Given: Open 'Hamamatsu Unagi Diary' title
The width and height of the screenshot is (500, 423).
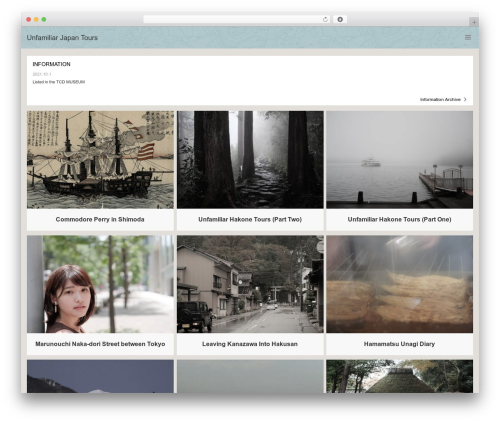Looking at the screenshot, I should coord(399,344).
